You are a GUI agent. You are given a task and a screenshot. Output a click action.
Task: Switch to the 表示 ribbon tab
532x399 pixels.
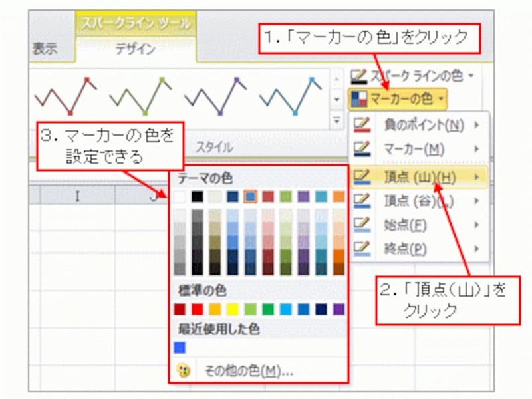click(x=45, y=49)
